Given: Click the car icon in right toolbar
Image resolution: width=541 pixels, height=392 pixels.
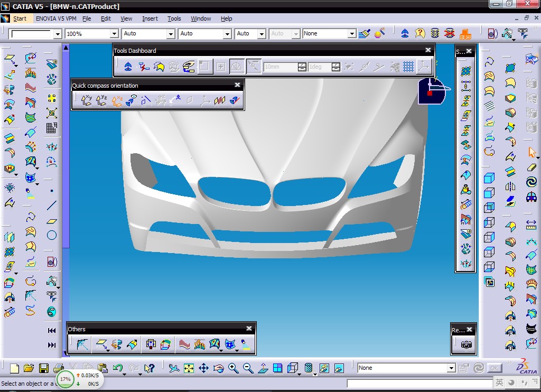Looking at the screenshot, I should tap(531, 197).
